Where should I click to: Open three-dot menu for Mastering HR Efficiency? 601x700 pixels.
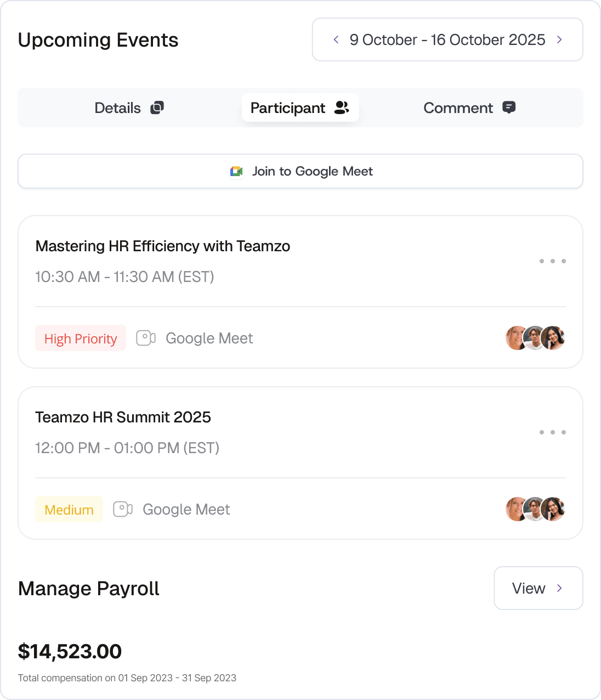(x=553, y=261)
